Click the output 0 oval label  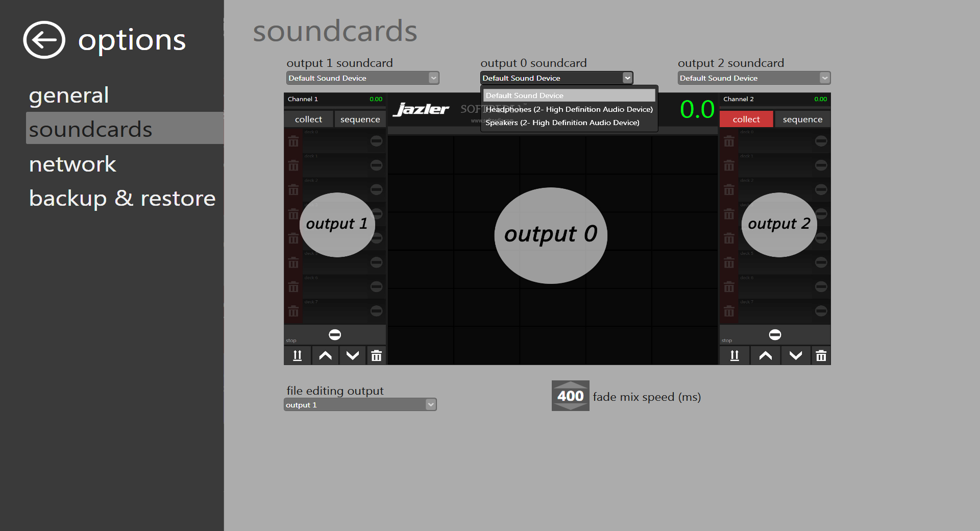coord(551,235)
